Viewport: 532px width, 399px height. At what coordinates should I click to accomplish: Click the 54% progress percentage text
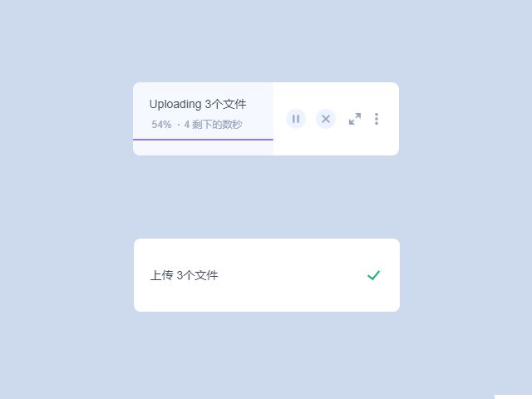[161, 125]
